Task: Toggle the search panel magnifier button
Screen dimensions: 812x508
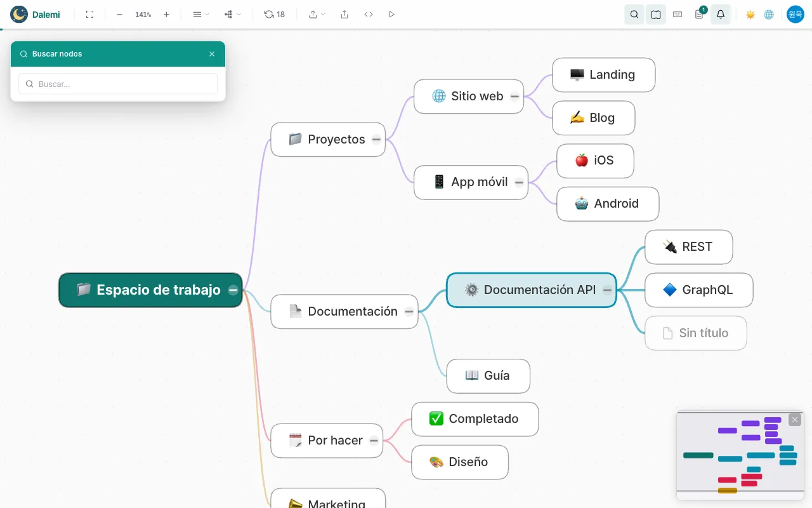Action: coord(634,14)
